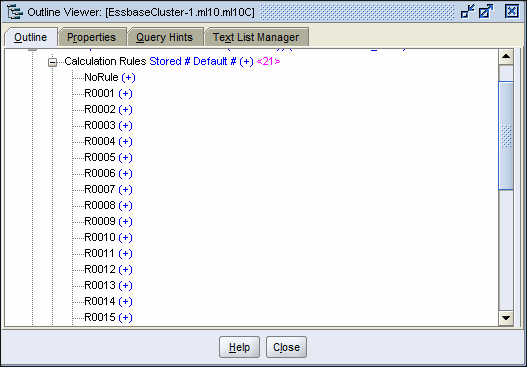Viewport: 527px width, 367px height.
Task: Click the Help button
Action: (239, 347)
